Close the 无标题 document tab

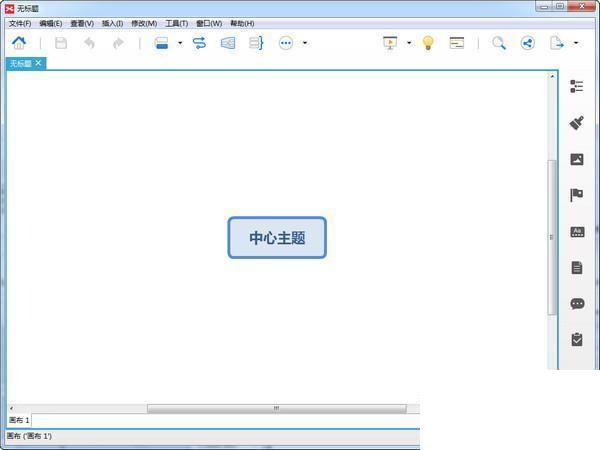(x=38, y=63)
